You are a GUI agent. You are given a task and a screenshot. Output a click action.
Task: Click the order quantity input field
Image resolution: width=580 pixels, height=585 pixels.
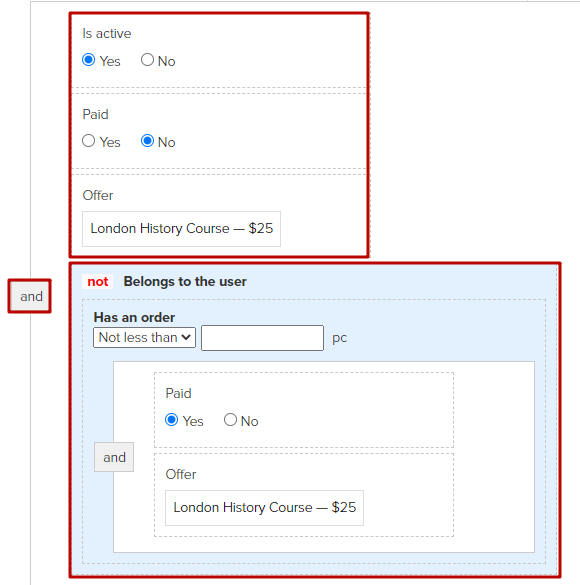click(x=262, y=338)
